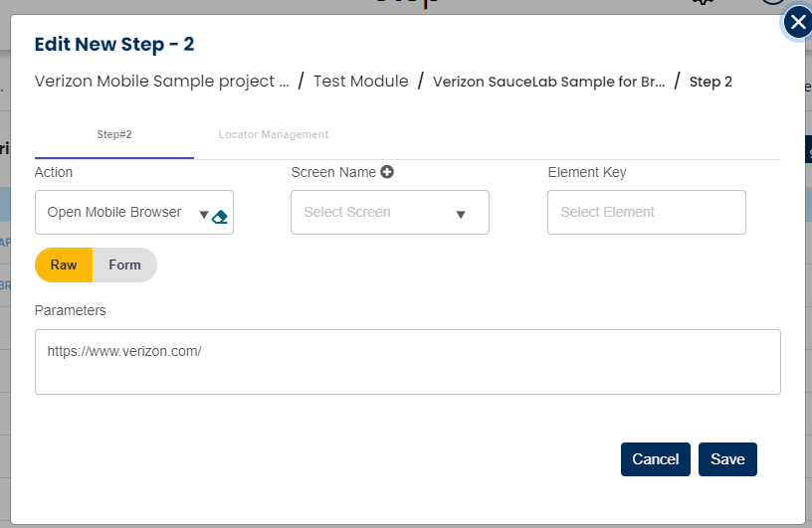This screenshot has width=812, height=528.
Task: Select the Step#2 tab
Action: (x=114, y=134)
